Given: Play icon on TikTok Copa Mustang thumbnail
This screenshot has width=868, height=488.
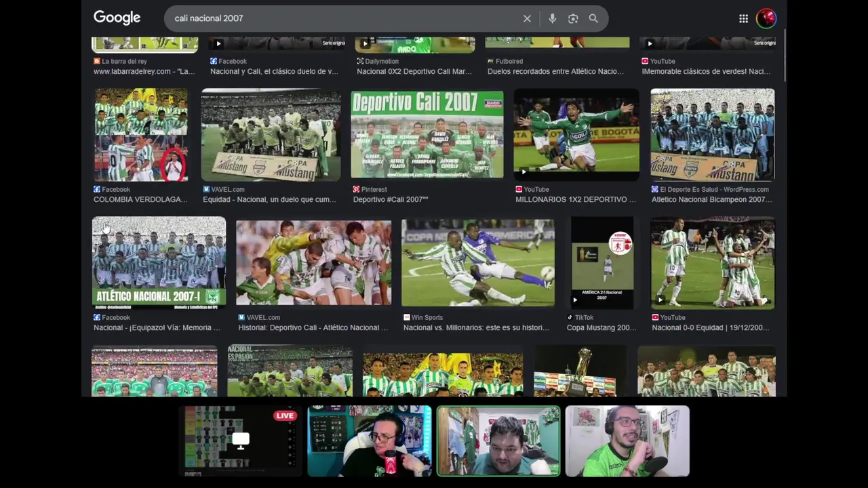Looking at the screenshot, I should pos(576,300).
